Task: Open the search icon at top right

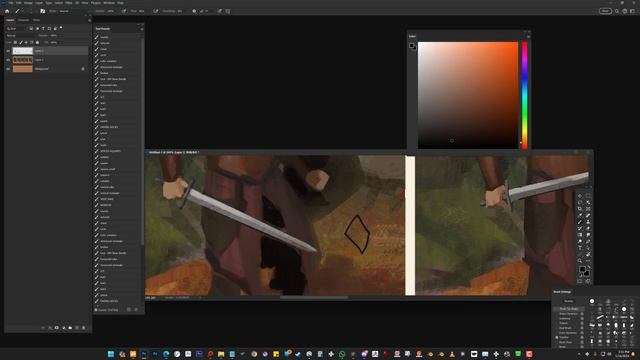Action: (617, 11)
